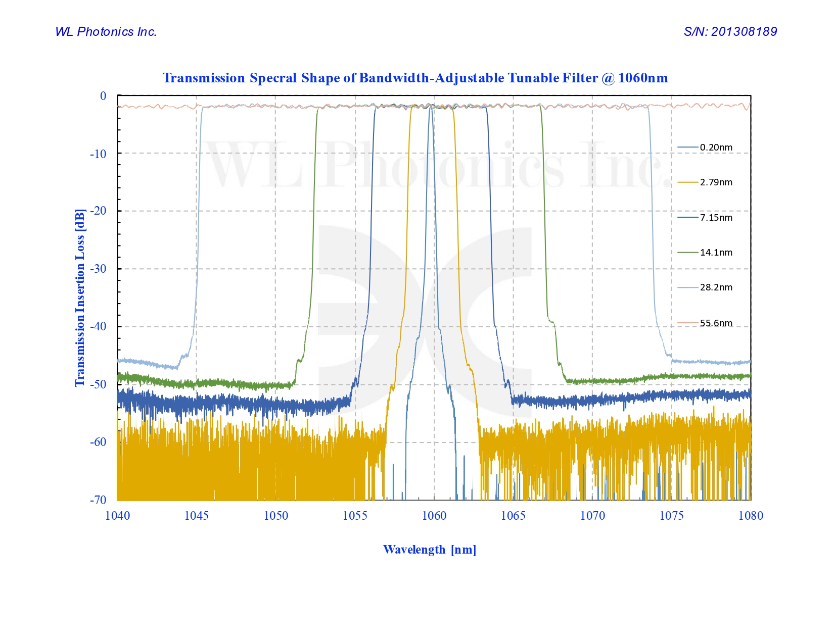Select the chart title text

pos(416,78)
